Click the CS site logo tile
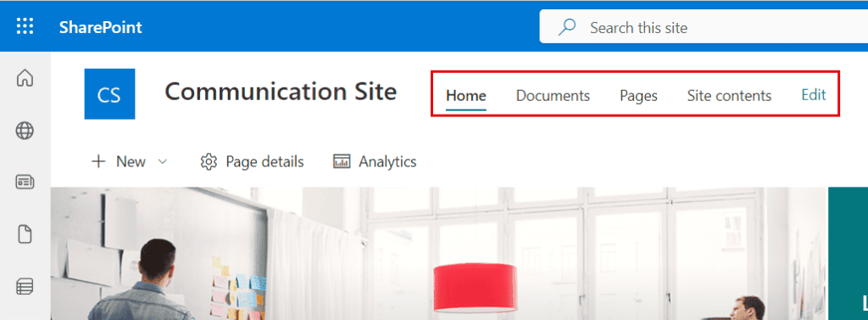Screen dimensions: 868x320 (x=109, y=93)
